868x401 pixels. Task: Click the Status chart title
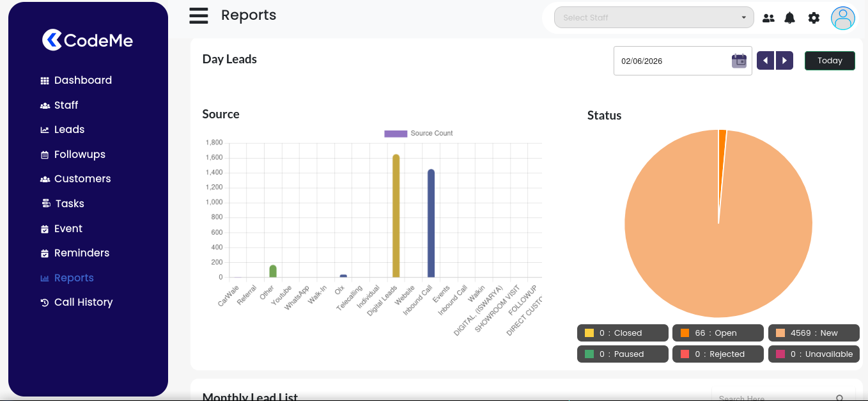(604, 115)
